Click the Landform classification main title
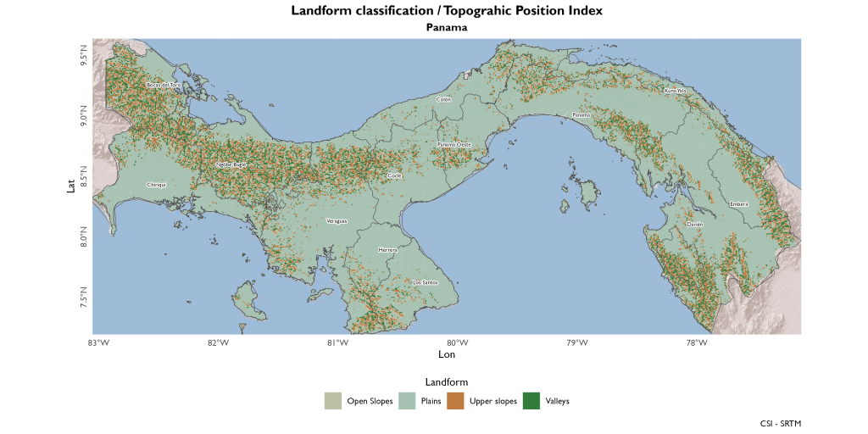Screen dimensions: 868x434 click(x=446, y=11)
